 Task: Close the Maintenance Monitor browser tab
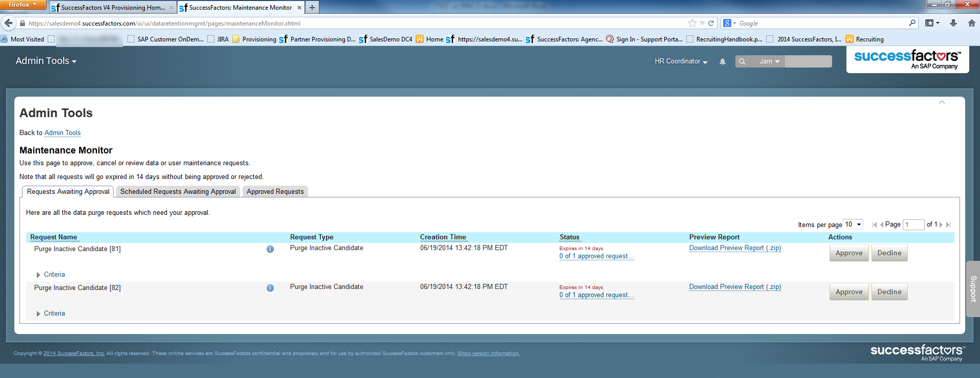coord(299,8)
